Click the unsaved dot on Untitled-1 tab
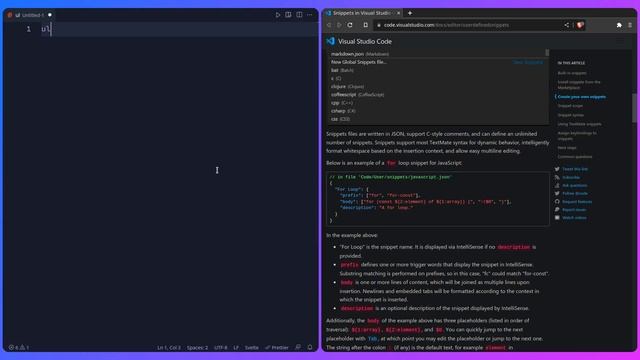Screen dimensions: 640x360 (x=50, y=15)
